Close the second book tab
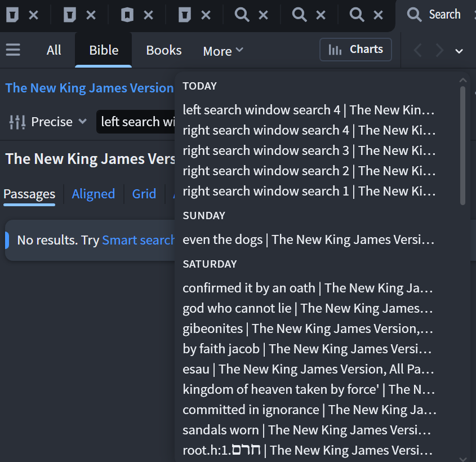 click(x=91, y=15)
